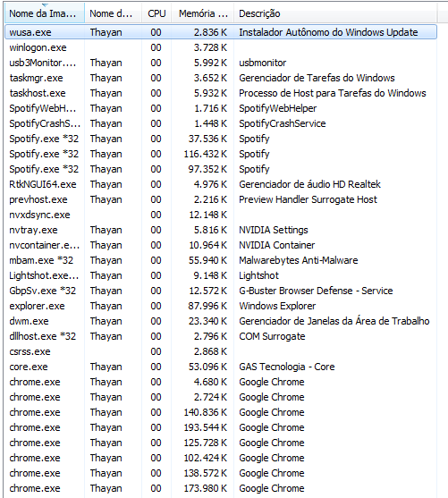This screenshot has width=448, height=498.
Task: Select the winlogon.exe process
Action: (221, 47)
